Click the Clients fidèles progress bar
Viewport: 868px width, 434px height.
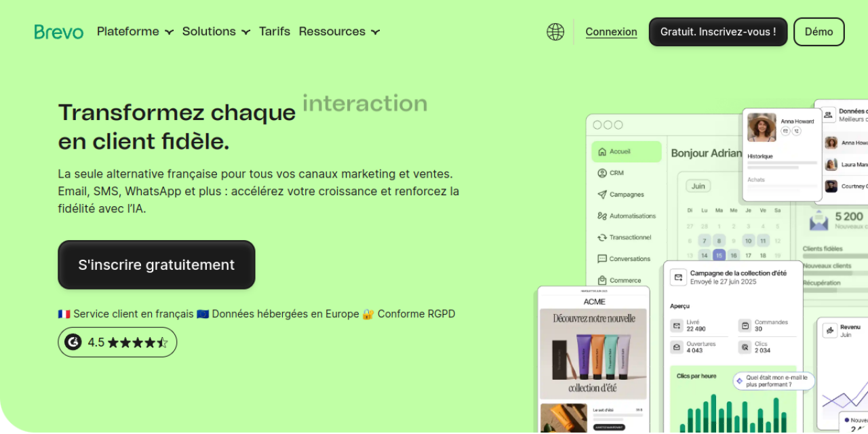835,256
